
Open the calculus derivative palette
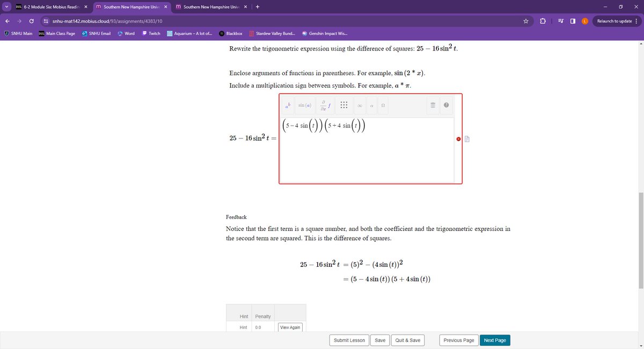[x=325, y=105]
